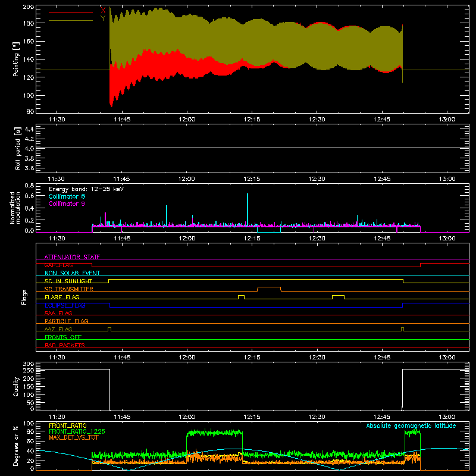Image resolution: width=476 pixels, height=476 pixels.
Task: Click the green 'FRONT_RATIO_1225' legend entry
Action: pyautogui.click(x=77, y=431)
